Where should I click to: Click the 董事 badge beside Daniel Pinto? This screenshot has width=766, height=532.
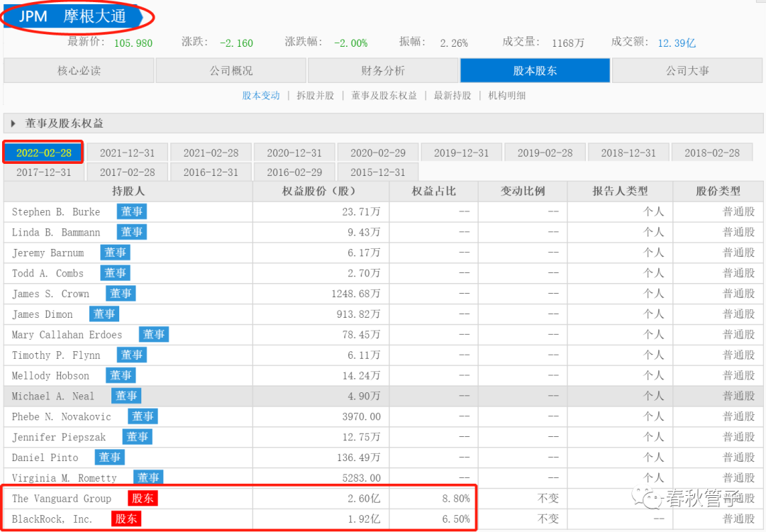click(x=110, y=458)
